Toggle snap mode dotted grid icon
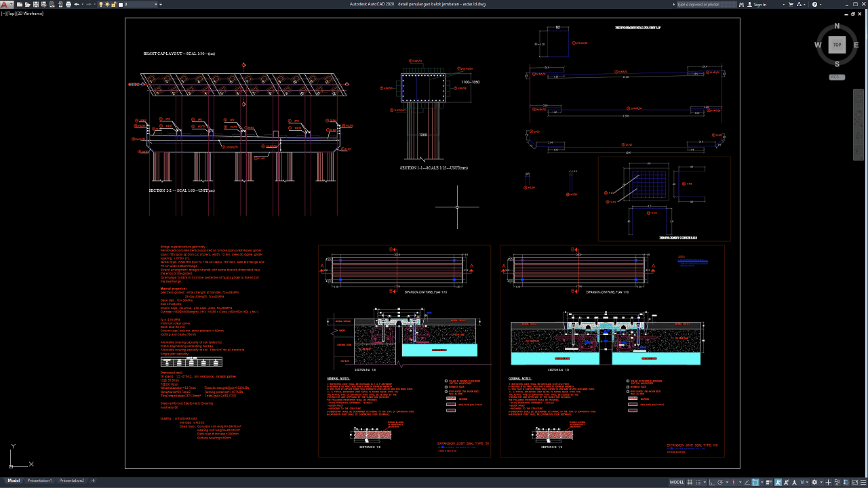 [698, 483]
